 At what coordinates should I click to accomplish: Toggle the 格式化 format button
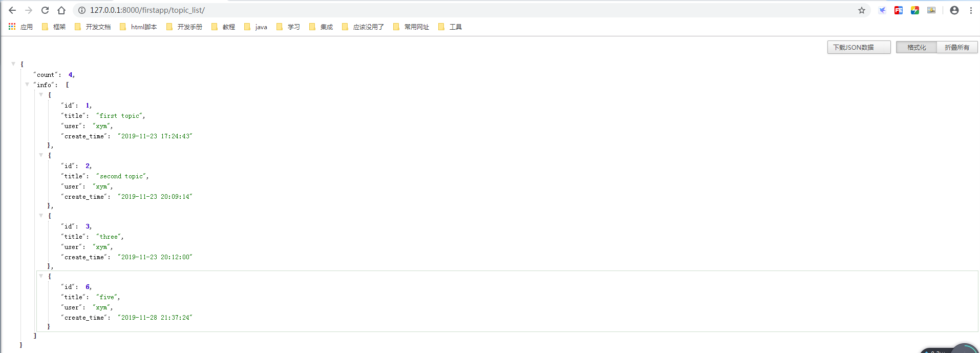pyautogui.click(x=917, y=47)
